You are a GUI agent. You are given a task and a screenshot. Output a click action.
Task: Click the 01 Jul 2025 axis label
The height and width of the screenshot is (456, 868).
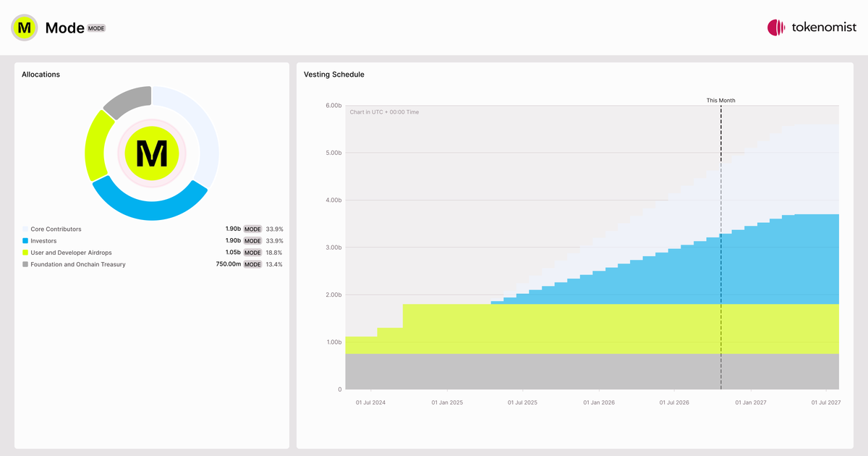[x=522, y=402]
